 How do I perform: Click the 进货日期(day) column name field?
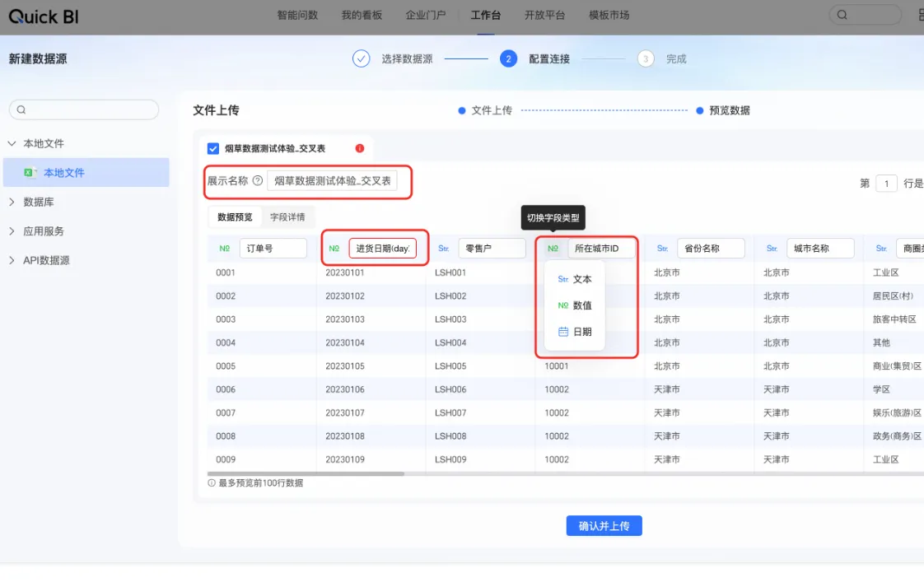[382, 249]
